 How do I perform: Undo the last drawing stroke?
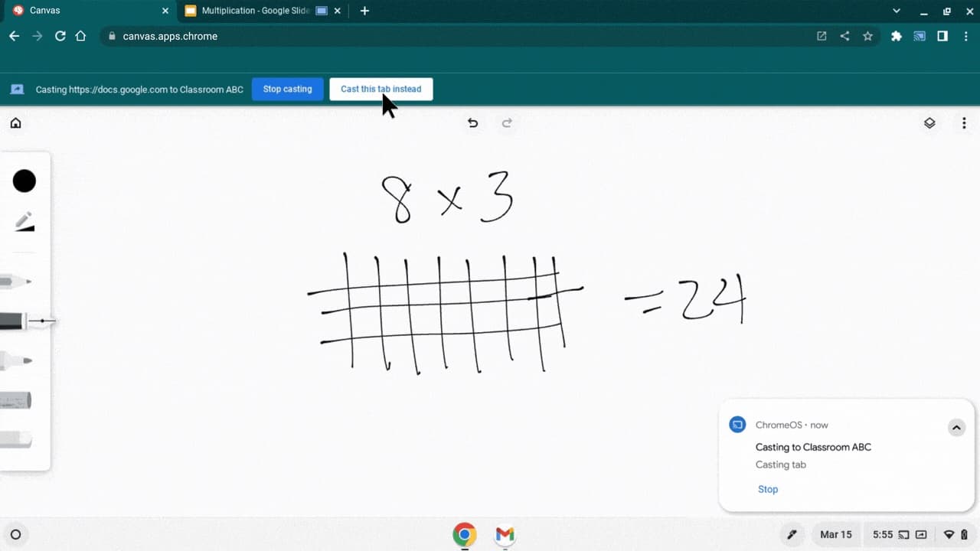(x=472, y=123)
